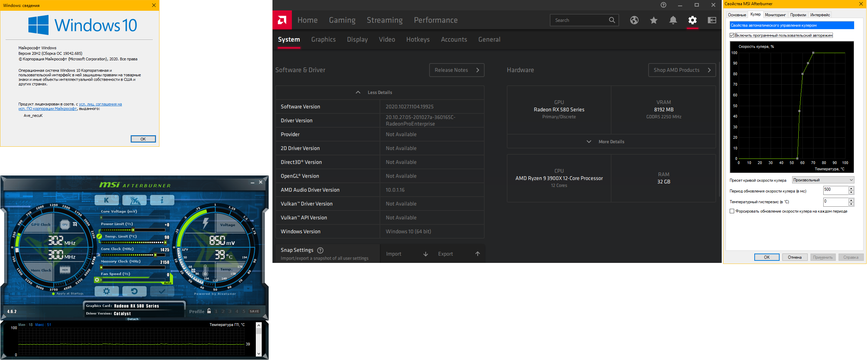This screenshot has width=868, height=360.
Task: Click OK in the Windows info dialog
Action: [143, 139]
